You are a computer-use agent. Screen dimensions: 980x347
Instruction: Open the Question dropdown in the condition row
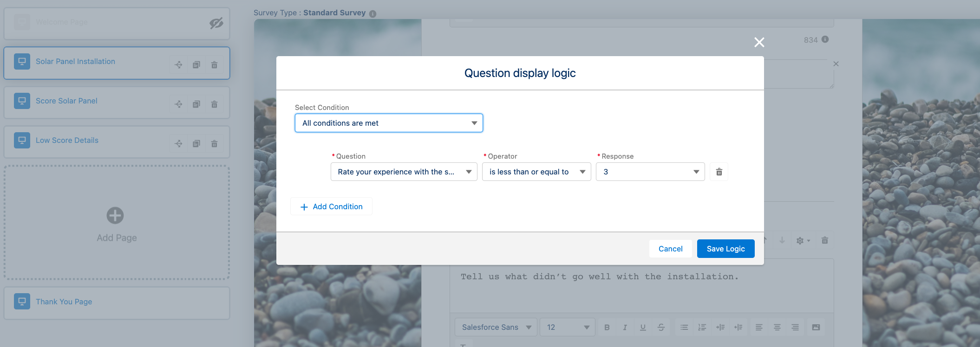coord(404,172)
